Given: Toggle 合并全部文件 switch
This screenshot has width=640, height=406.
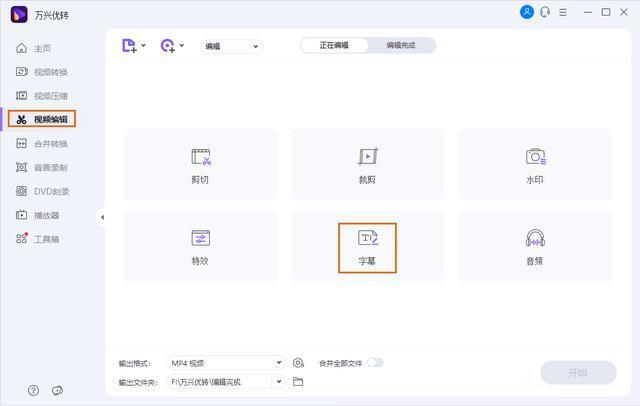Looking at the screenshot, I should [375, 362].
